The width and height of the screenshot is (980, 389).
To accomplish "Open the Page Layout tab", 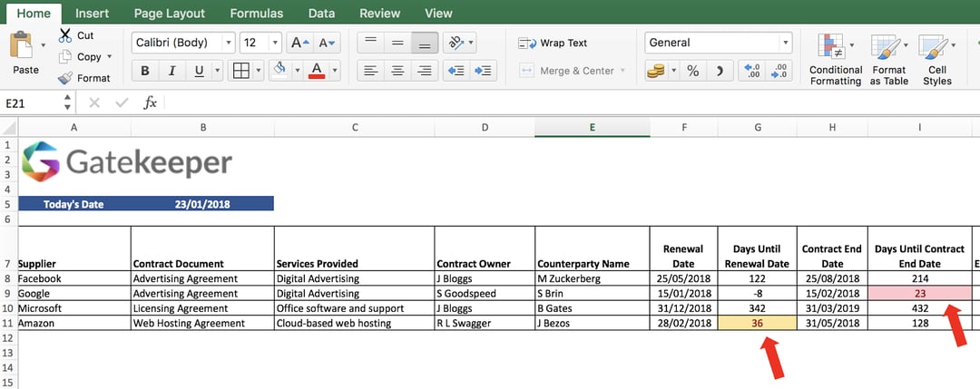I will click(170, 13).
